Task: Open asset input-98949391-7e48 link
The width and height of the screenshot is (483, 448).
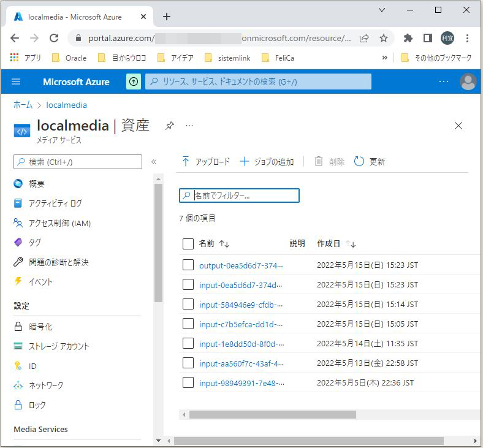Action: [241, 383]
